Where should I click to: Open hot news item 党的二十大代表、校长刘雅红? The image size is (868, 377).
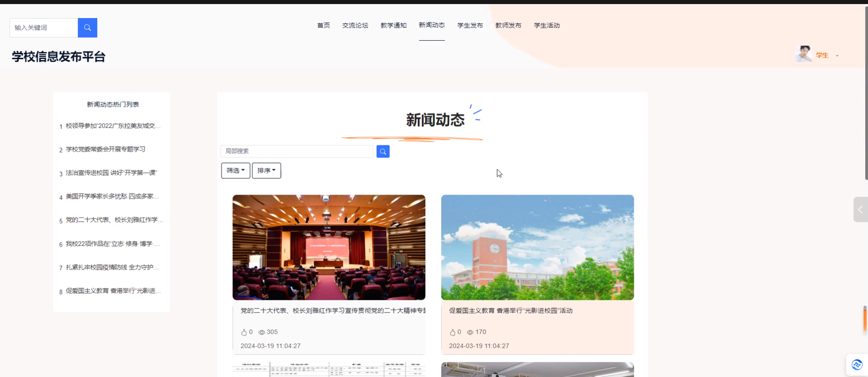click(114, 220)
